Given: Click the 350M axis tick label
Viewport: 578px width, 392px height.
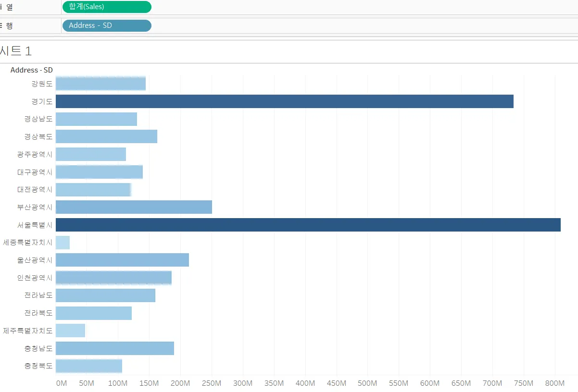Looking at the screenshot, I should 274,383.
